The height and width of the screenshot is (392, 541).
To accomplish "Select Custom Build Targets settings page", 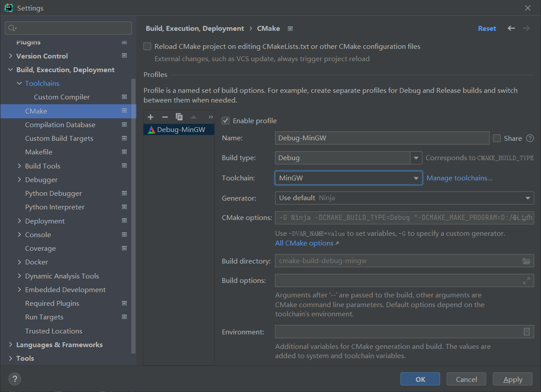I will click(x=59, y=138).
